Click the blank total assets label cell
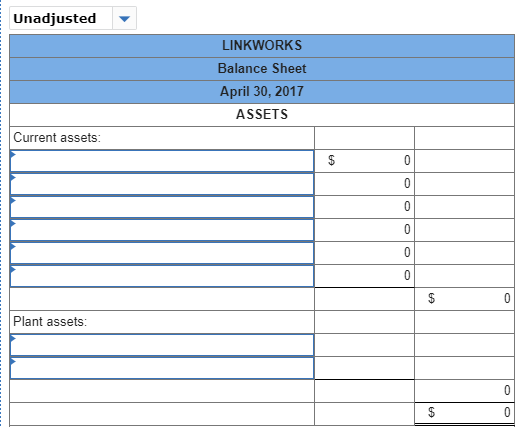Image resolution: width=519 pixels, height=427 pixels. (162, 414)
